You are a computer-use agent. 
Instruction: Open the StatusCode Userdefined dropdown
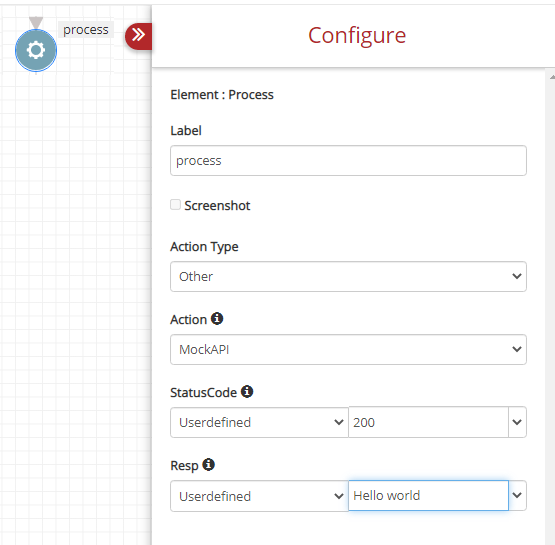pos(259,422)
